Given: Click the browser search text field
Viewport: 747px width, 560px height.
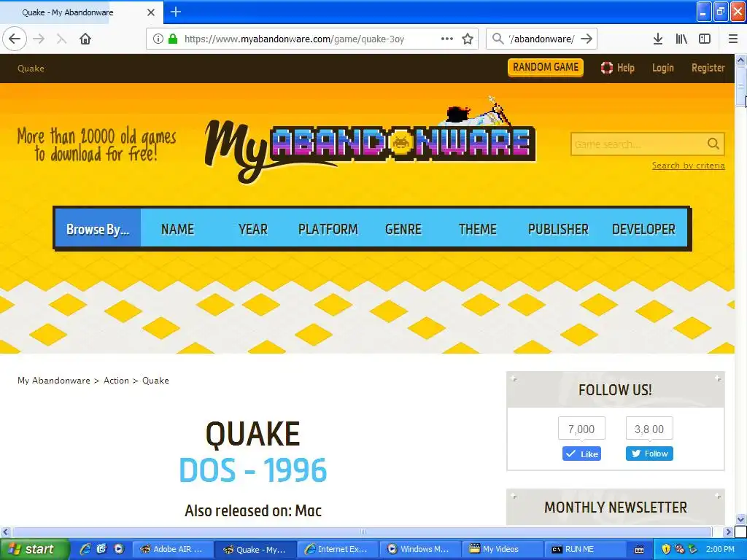Looking at the screenshot, I should coord(542,39).
